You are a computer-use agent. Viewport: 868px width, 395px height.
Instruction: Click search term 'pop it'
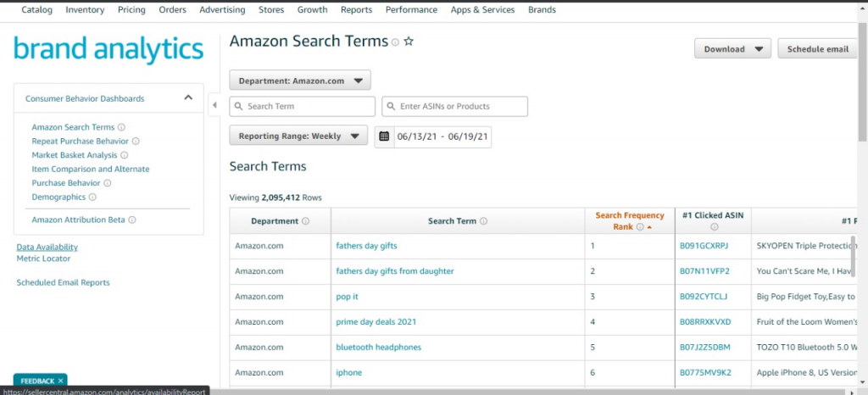pos(347,297)
